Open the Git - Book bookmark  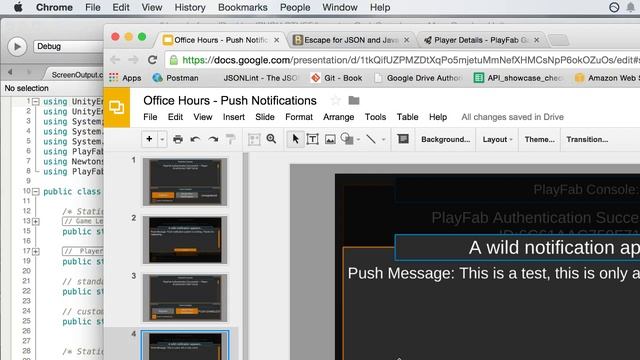coord(337,78)
